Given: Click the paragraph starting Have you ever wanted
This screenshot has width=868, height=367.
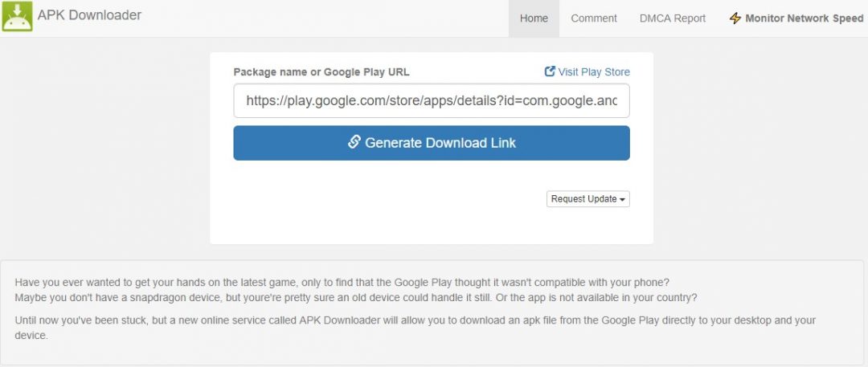Looking at the screenshot, I should [x=355, y=289].
